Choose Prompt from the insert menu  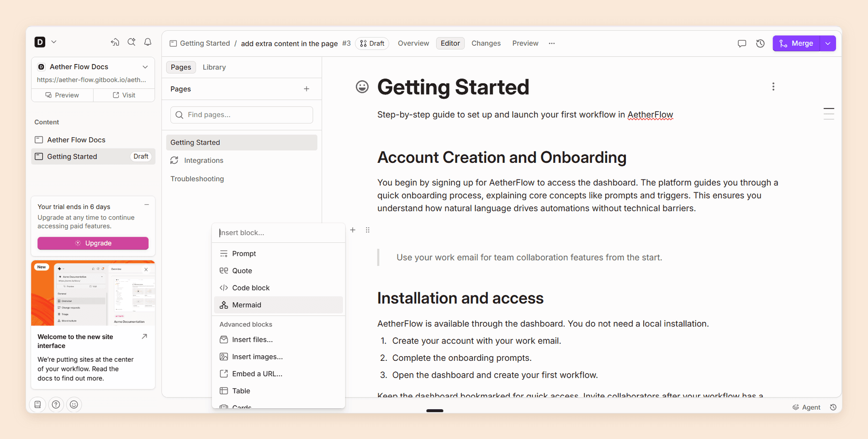(278, 254)
